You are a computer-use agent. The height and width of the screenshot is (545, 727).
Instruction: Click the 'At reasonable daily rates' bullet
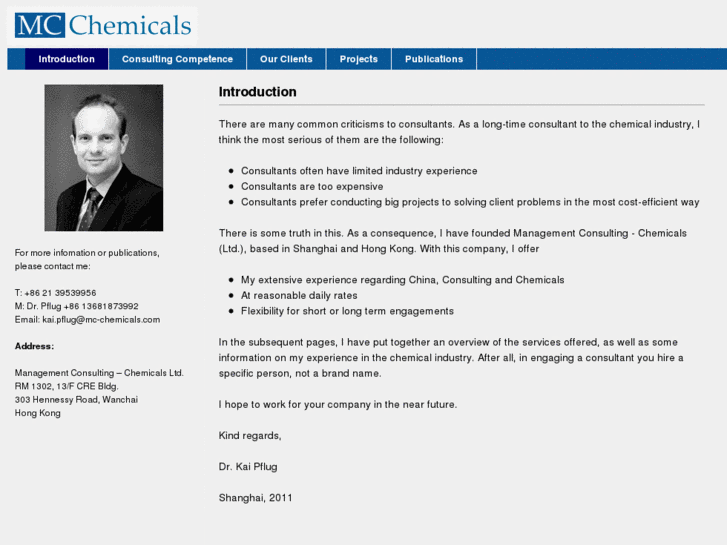299,295
